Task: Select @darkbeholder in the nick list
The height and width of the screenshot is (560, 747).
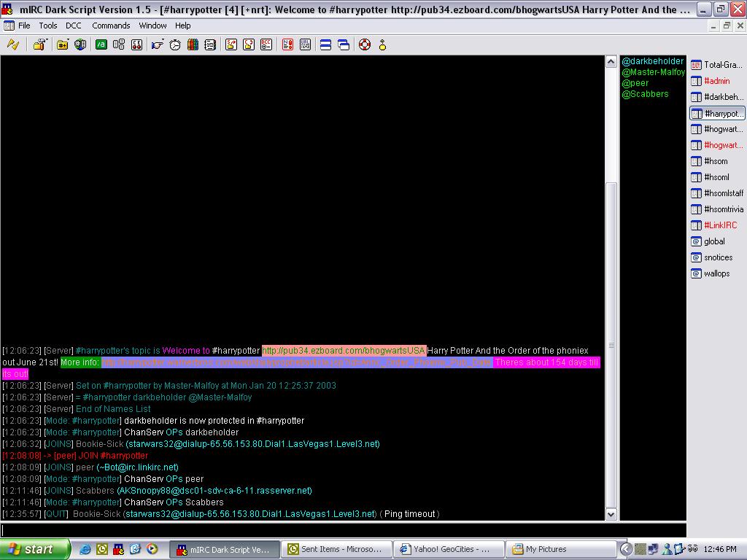Action: pos(652,61)
